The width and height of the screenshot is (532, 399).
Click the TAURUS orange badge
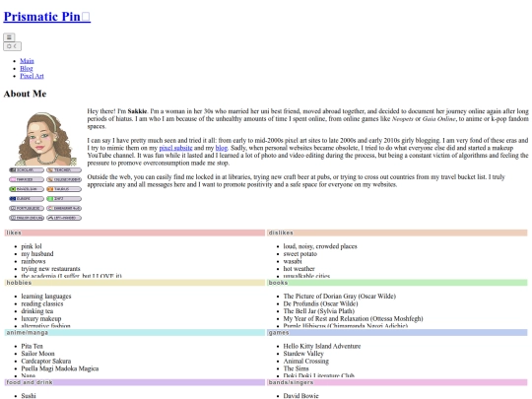point(64,189)
